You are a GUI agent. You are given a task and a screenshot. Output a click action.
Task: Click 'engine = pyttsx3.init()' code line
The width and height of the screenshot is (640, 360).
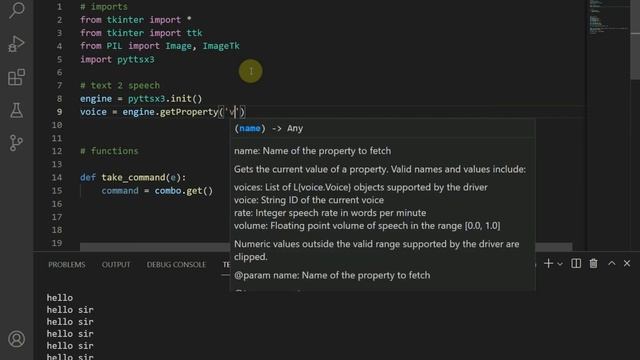coord(141,98)
